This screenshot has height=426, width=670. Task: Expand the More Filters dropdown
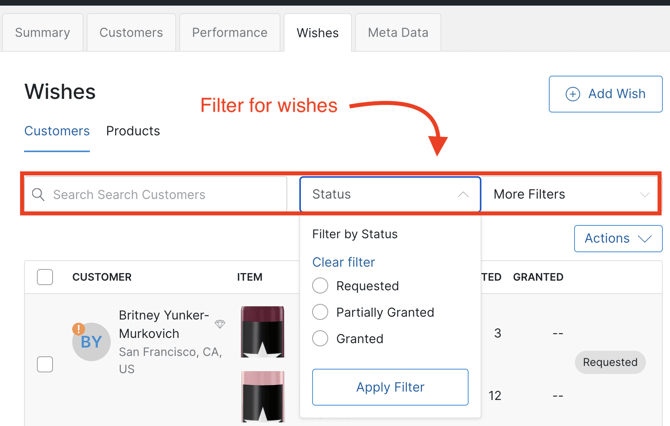(x=571, y=194)
